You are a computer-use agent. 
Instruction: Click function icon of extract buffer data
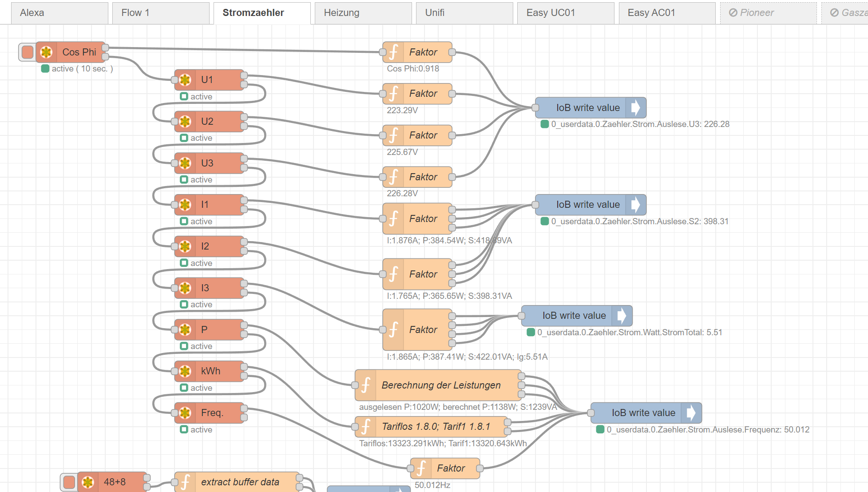tap(185, 482)
